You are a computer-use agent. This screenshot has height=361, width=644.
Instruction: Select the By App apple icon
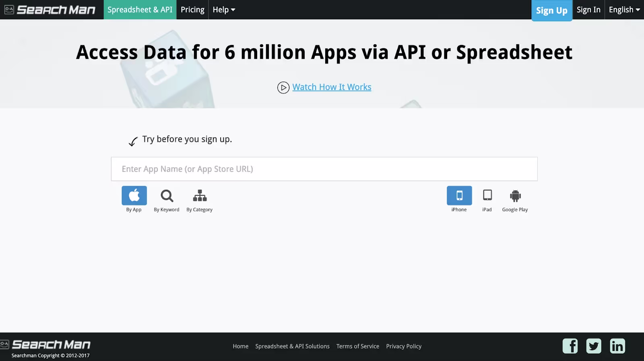point(134,195)
